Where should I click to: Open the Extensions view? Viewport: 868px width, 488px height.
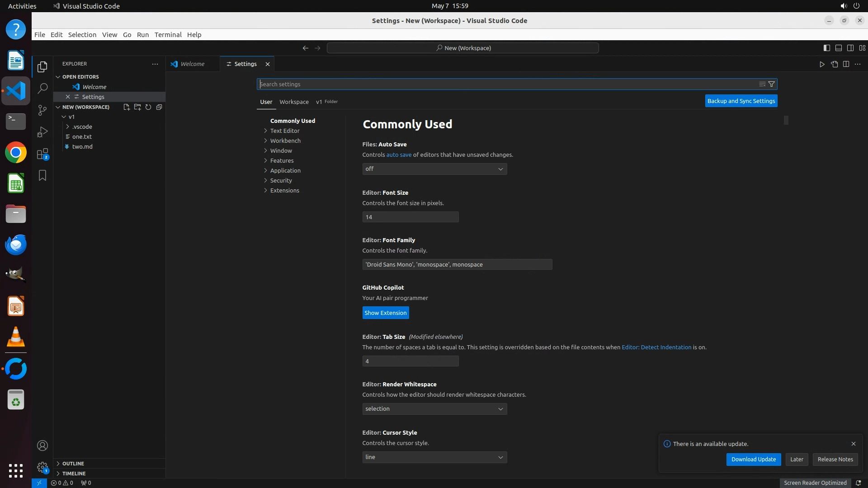(42, 154)
